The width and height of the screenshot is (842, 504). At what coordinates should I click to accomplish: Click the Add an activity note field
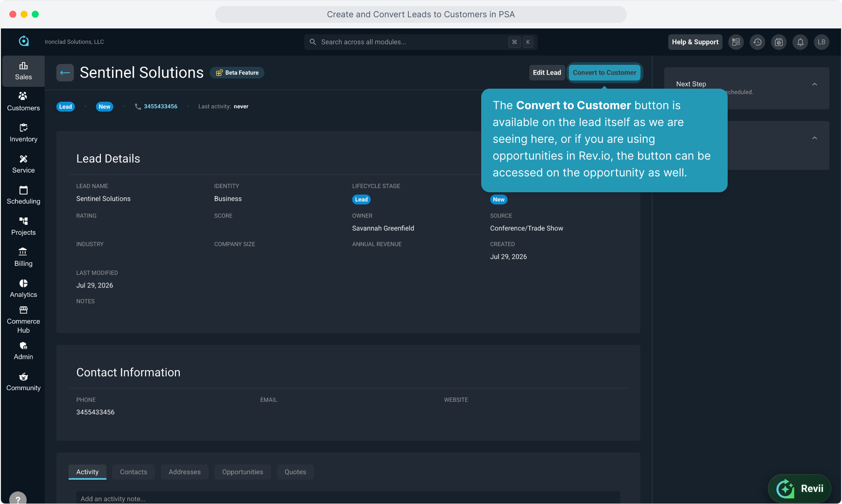pos(348,498)
